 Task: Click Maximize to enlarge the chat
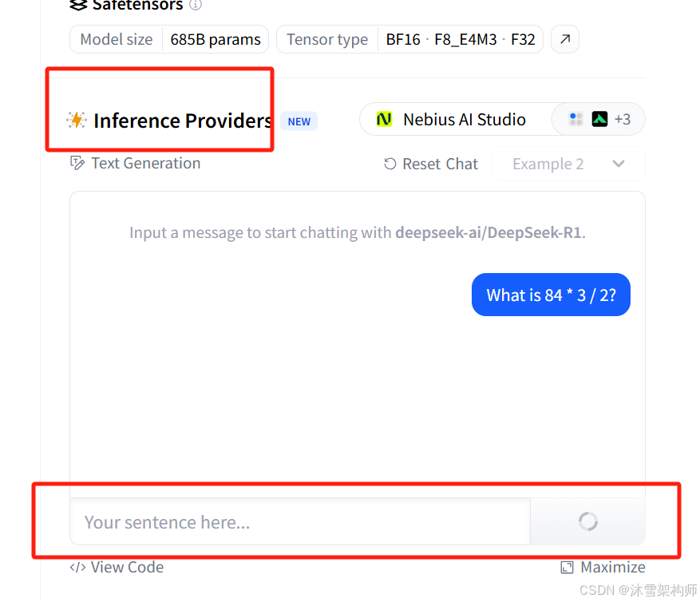(603, 567)
